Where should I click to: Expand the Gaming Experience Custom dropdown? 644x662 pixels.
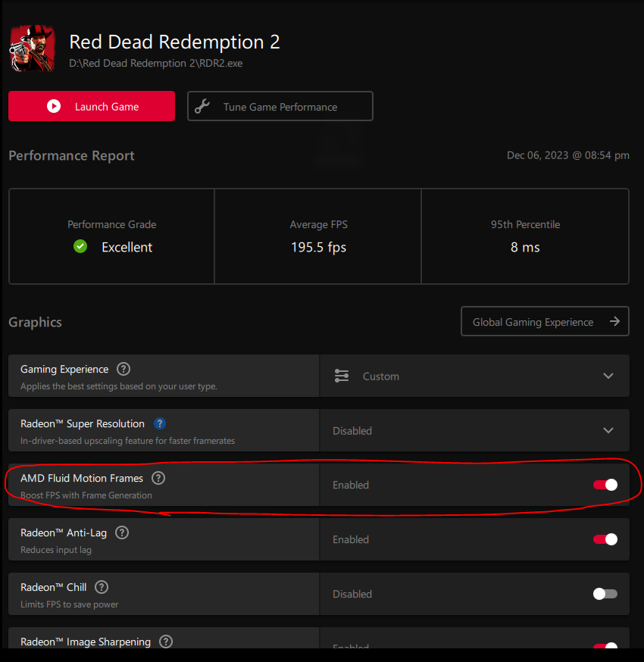point(608,376)
